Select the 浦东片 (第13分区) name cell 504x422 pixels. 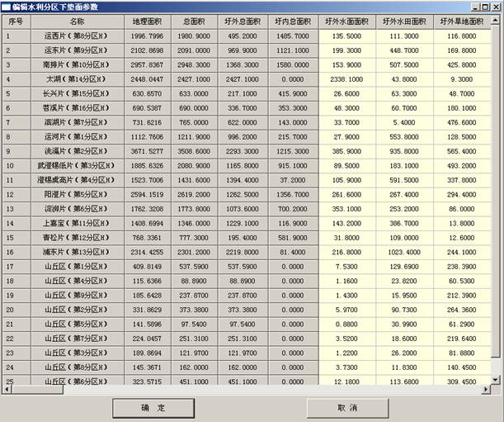[x=76, y=251]
